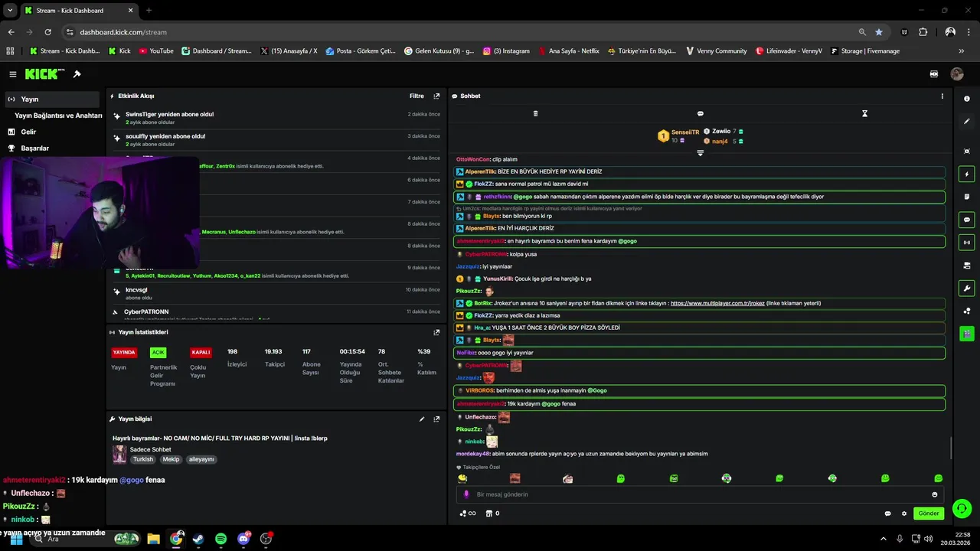Click the channel points infinity icon
The image size is (980, 551).
coord(467,514)
